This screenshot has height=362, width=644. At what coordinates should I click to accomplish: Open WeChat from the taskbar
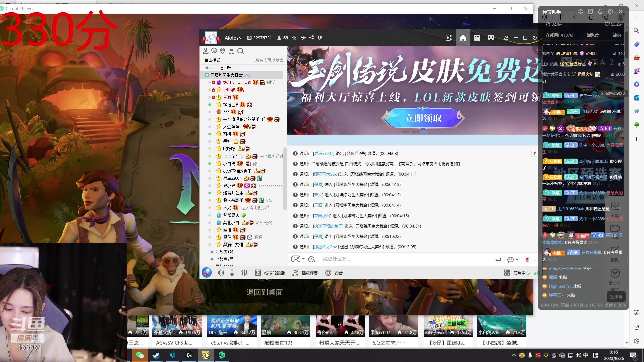140,355
